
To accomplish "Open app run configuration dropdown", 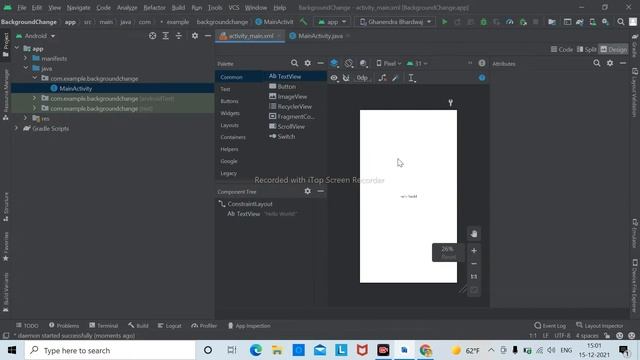I will (332, 22).
